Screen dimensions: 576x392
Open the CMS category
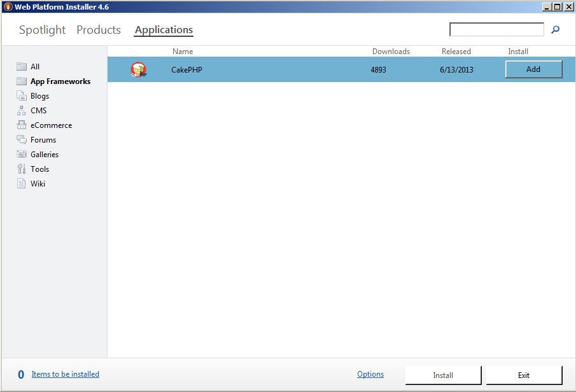pos(39,111)
